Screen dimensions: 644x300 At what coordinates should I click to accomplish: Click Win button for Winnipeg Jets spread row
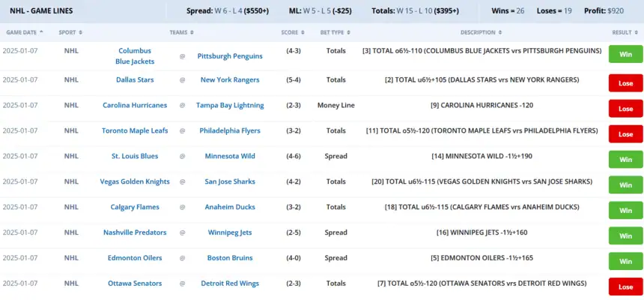pyautogui.click(x=625, y=235)
